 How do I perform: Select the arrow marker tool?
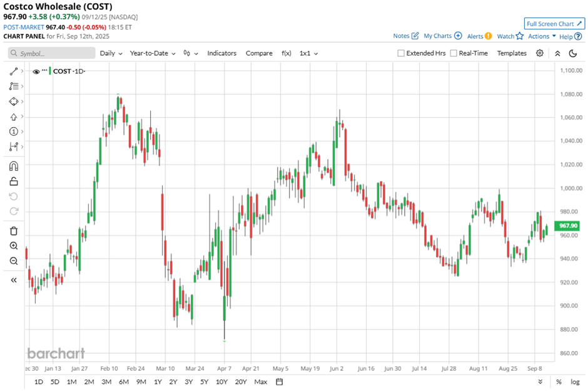point(14,116)
